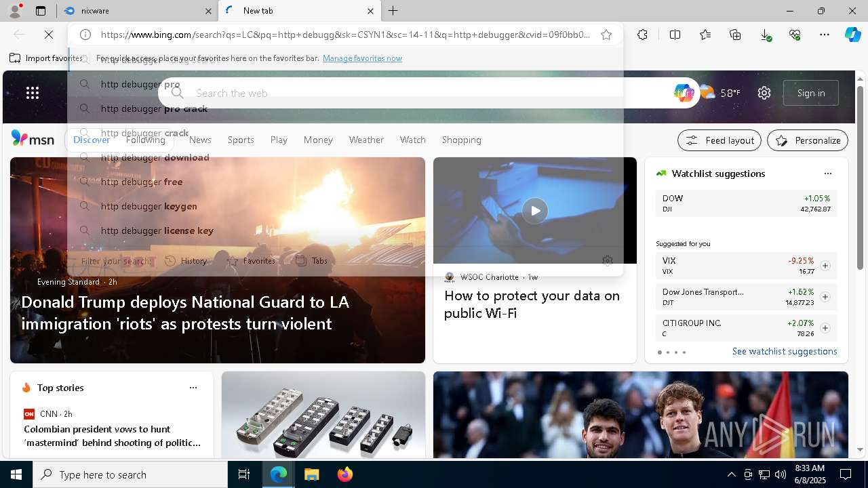Switch to the Shopping tab
The height and width of the screenshot is (488, 868).
click(462, 140)
